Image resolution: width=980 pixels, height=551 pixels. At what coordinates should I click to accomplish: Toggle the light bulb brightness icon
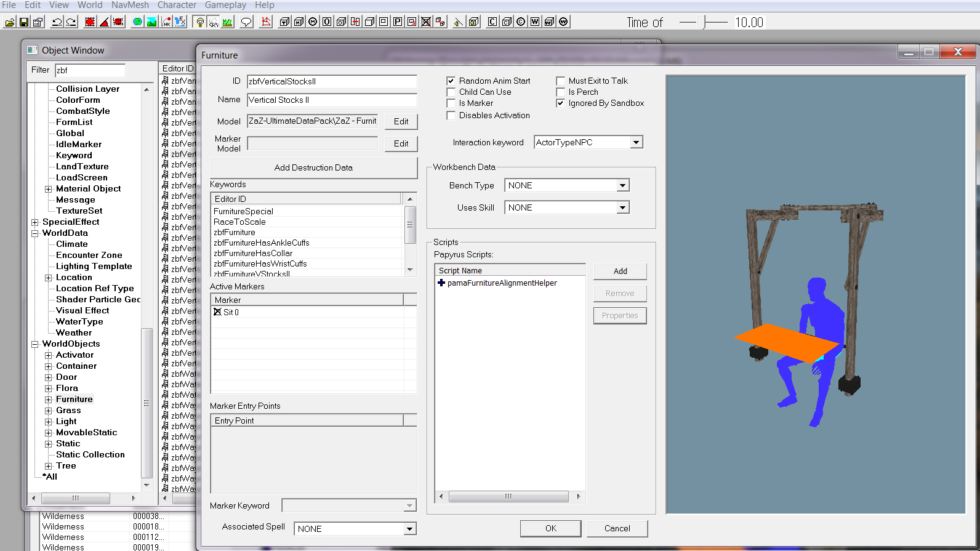[x=199, y=22]
